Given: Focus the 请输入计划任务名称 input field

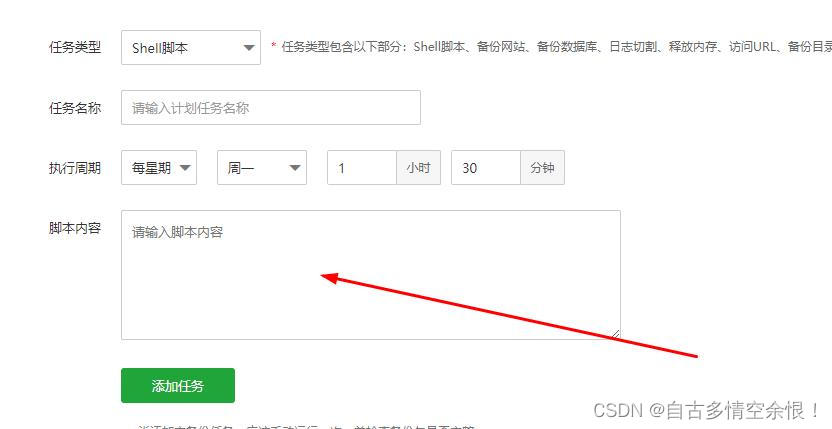Looking at the screenshot, I should click(271, 108).
